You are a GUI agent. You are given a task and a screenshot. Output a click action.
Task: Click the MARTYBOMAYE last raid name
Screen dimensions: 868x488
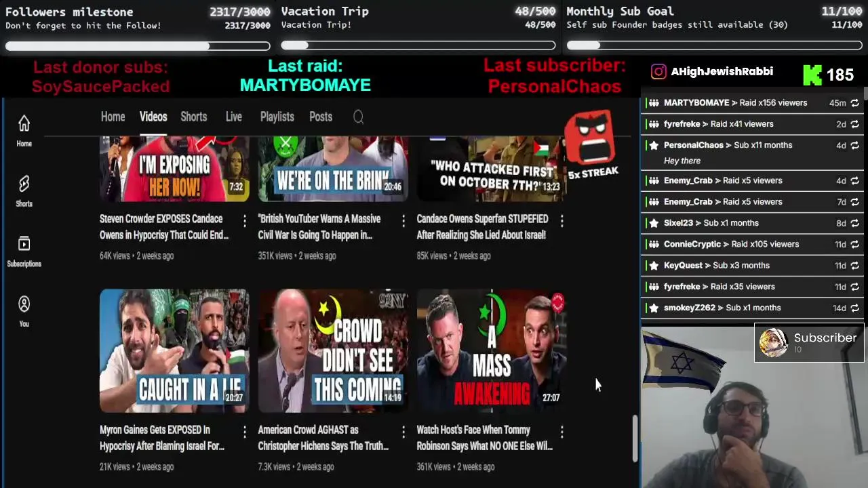point(305,85)
